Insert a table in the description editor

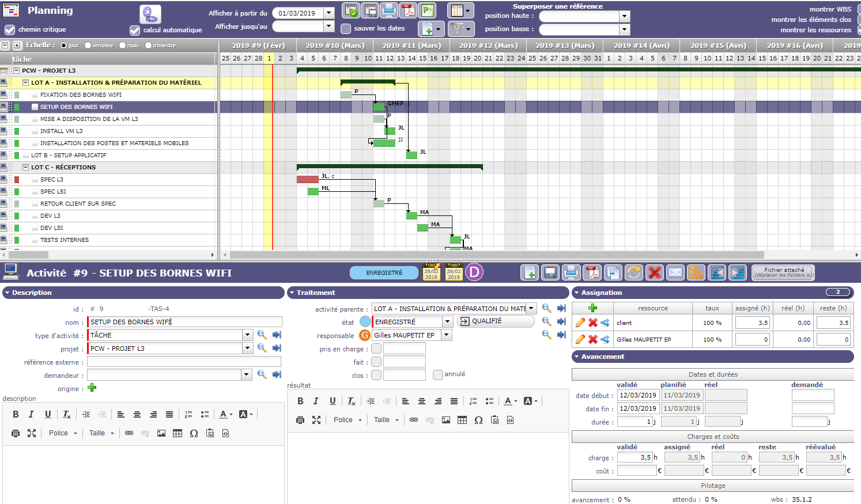178,433
